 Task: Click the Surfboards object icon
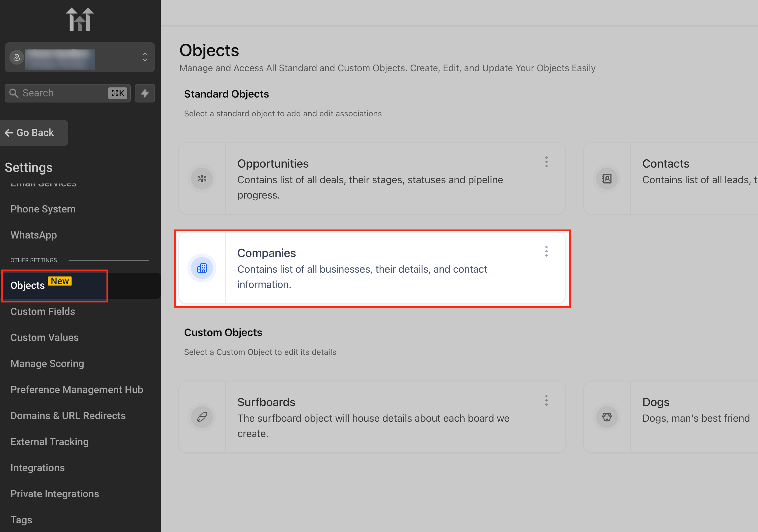202,417
